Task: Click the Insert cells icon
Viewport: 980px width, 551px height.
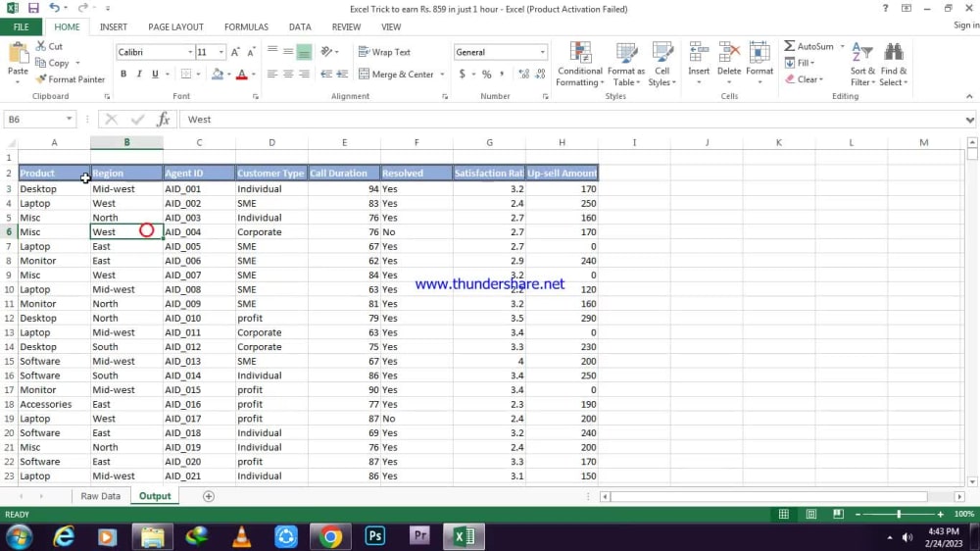Action: point(699,53)
